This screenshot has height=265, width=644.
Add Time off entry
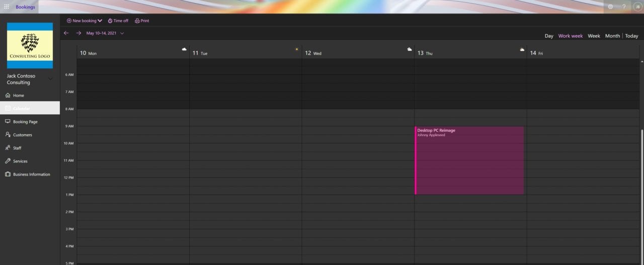pyautogui.click(x=118, y=21)
